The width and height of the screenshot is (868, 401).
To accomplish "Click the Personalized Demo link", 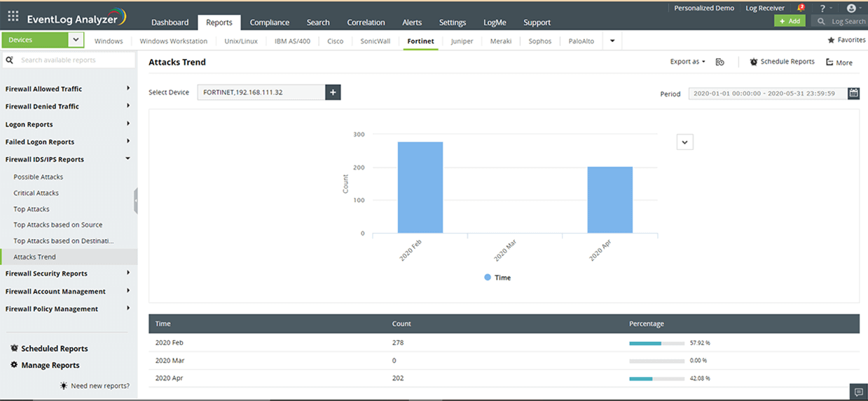I will (x=704, y=8).
